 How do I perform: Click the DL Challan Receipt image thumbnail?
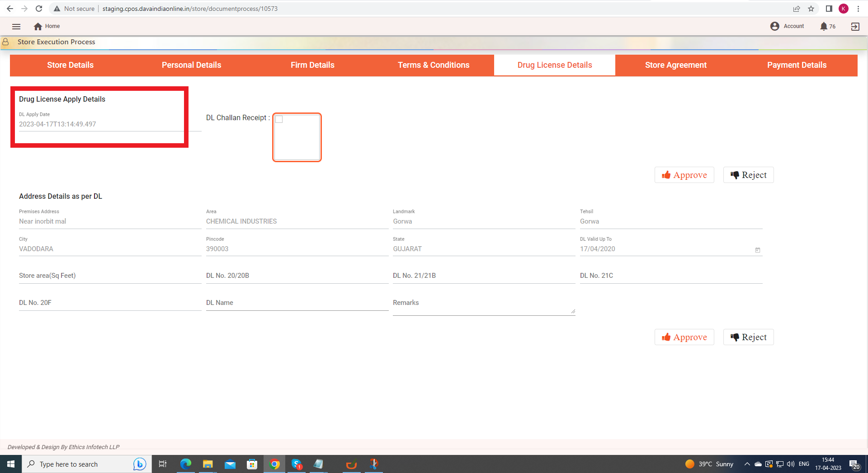[x=297, y=137]
